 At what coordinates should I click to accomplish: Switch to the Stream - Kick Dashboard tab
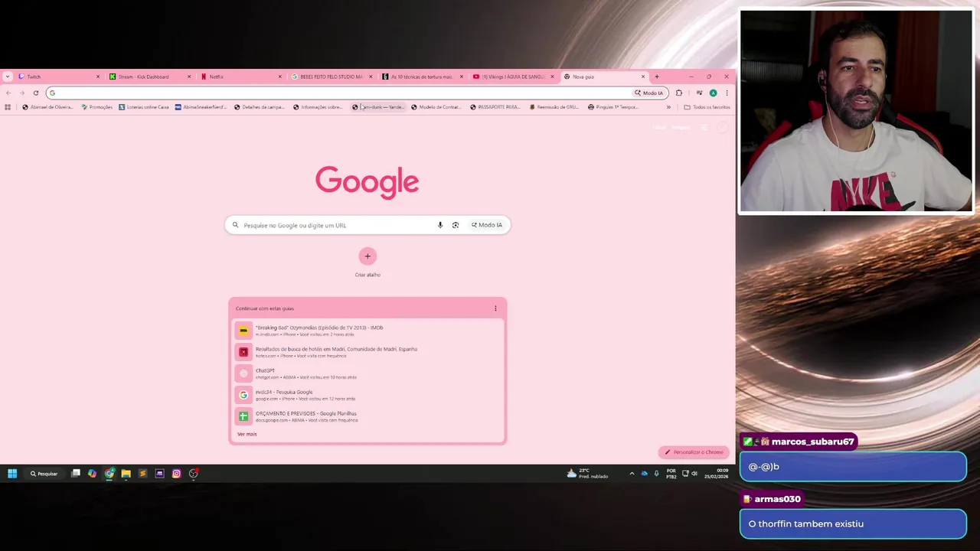[x=149, y=77]
